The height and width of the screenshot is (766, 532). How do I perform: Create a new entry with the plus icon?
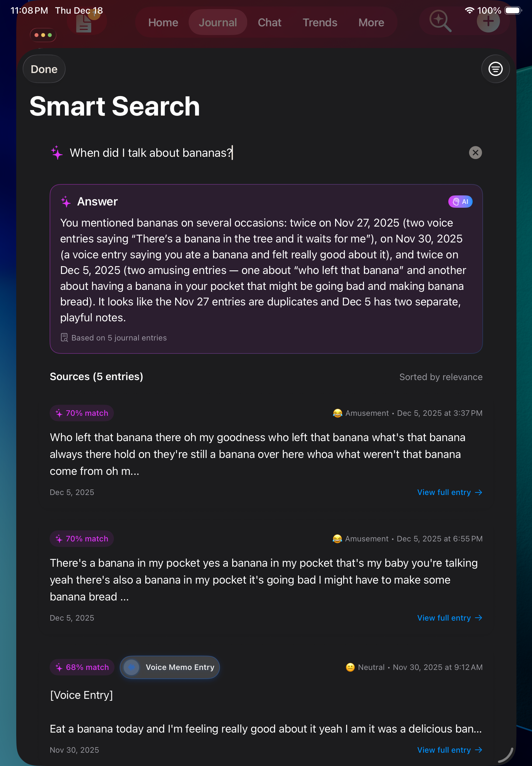click(x=488, y=21)
